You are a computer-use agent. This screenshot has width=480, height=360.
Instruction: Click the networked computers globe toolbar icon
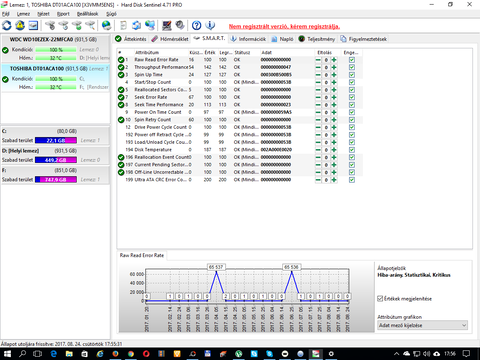[150, 25]
